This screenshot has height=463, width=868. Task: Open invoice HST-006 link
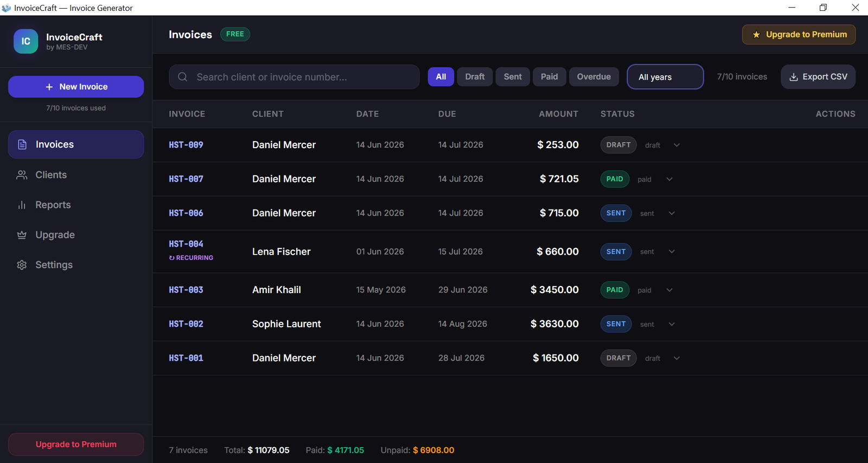[186, 213]
